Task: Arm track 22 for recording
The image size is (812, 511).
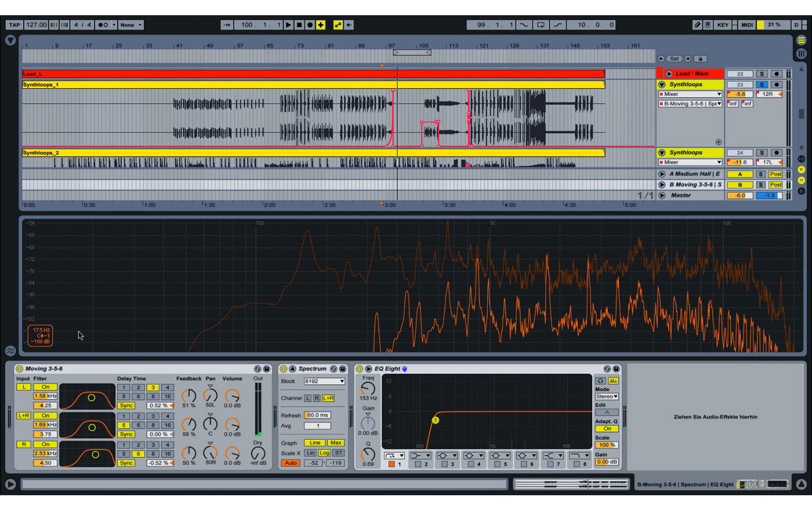Action: click(776, 74)
